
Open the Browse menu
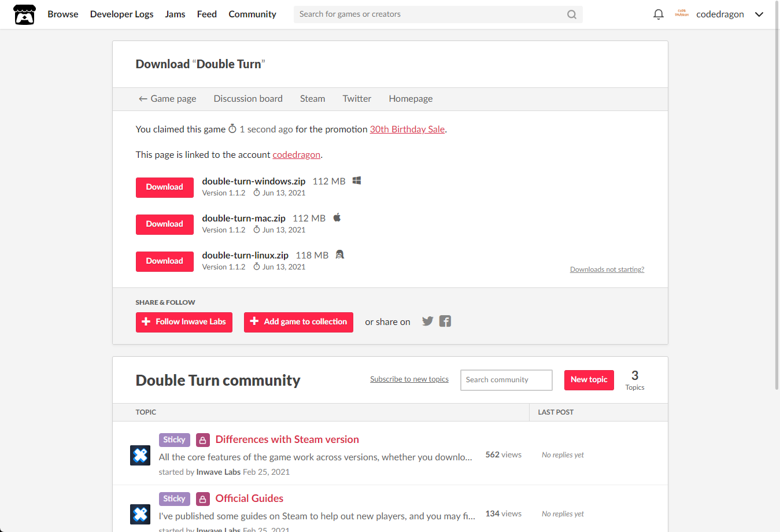[63, 14]
